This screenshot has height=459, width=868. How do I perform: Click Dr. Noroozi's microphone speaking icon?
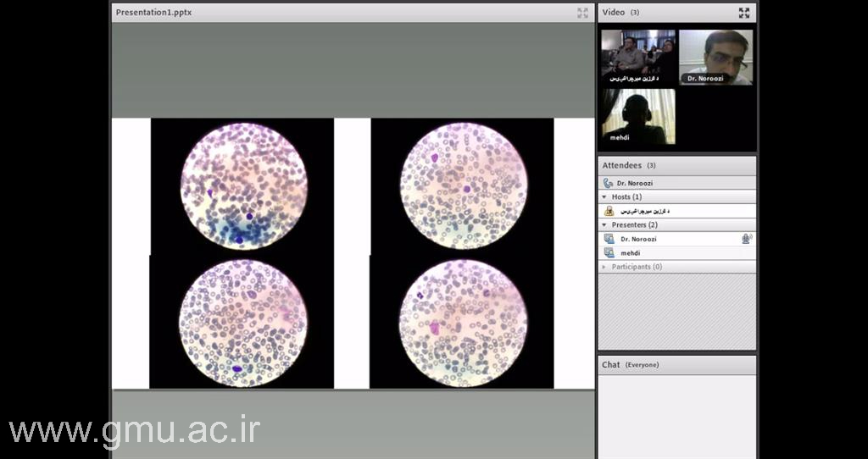(746, 239)
